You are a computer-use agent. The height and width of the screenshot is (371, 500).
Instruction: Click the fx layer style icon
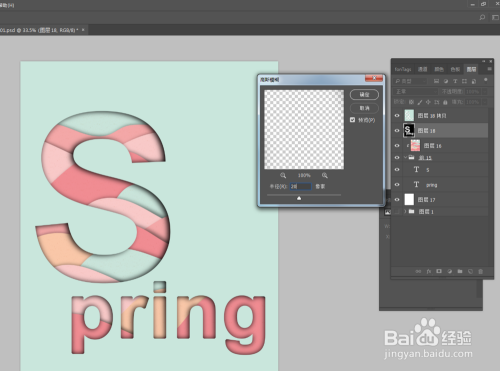(x=429, y=272)
